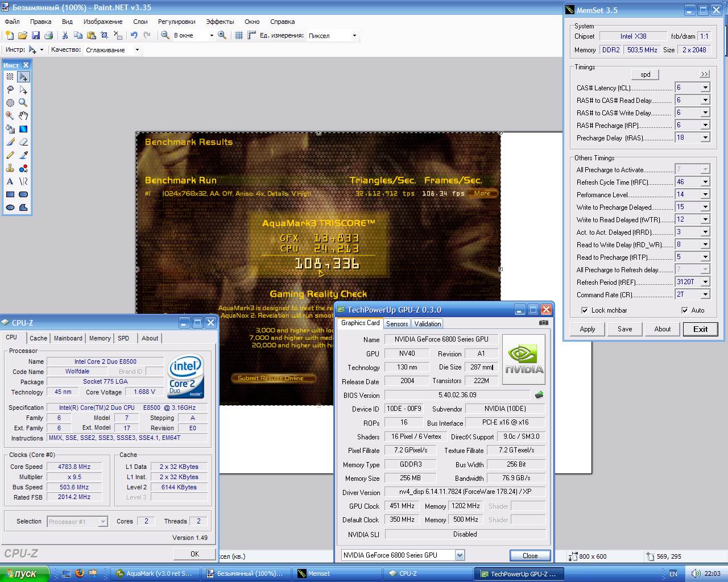Select the Rounded Rectangle tool

coord(23,194)
